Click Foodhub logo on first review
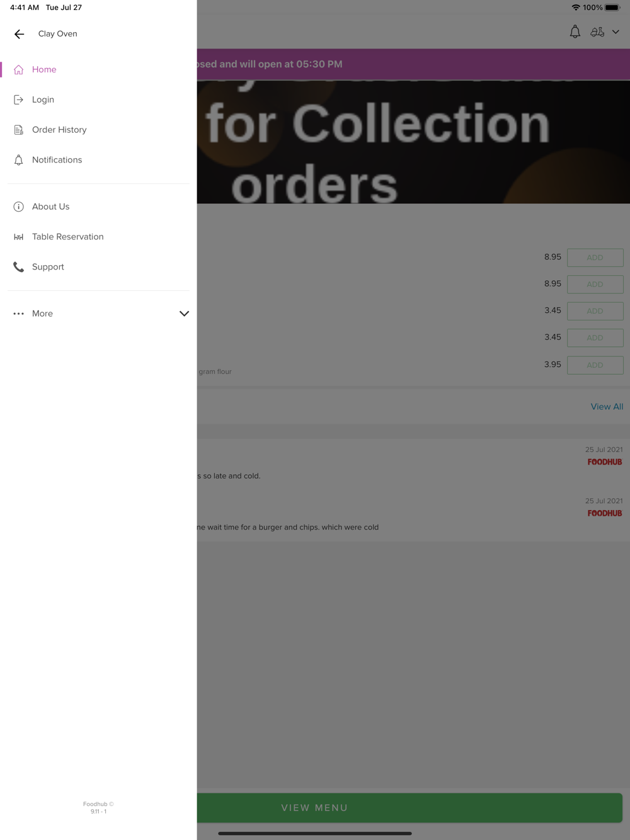 [x=605, y=462]
